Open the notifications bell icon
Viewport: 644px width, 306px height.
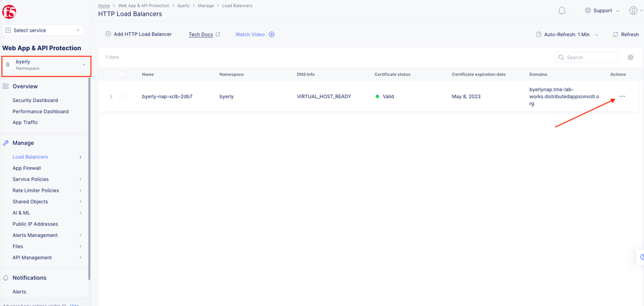pos(561,11)
